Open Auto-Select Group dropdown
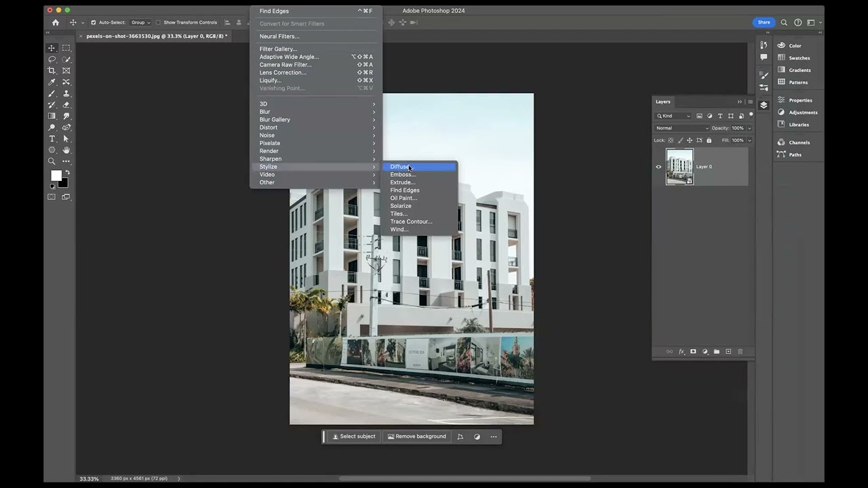 140,22
